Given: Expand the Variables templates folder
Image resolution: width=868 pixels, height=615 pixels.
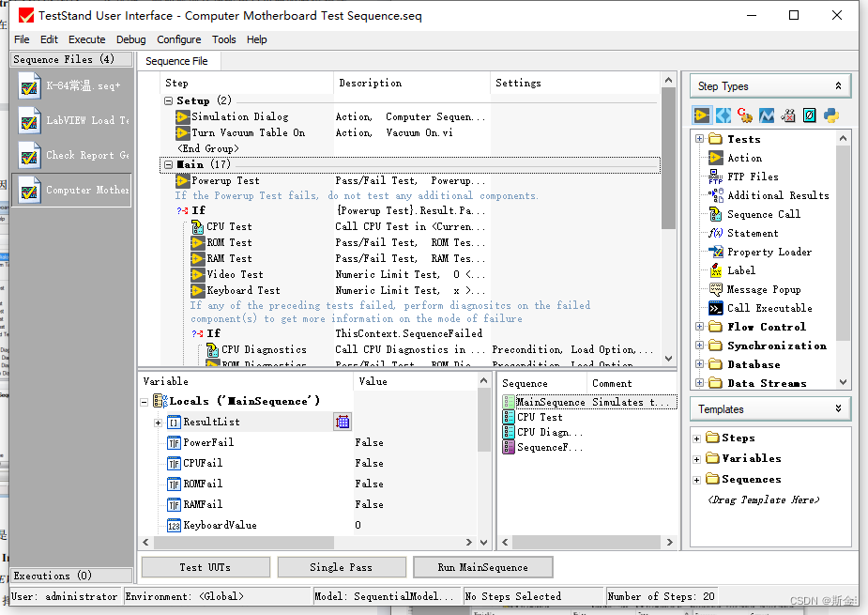Looking at the screenshot, I should [x=697, y=459].
